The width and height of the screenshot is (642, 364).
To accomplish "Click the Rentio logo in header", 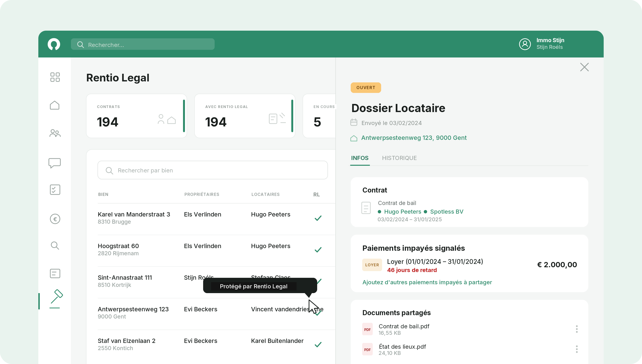I will click(x=54, y=44).
